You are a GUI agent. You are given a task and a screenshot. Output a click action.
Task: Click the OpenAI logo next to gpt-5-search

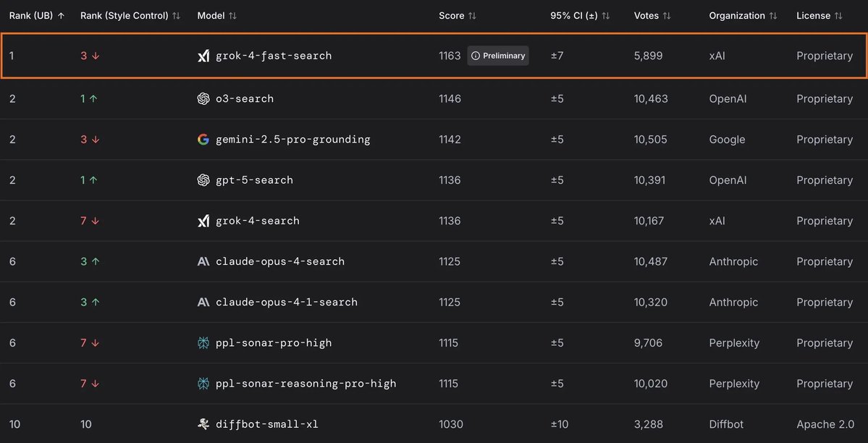[x=203, y=180]
